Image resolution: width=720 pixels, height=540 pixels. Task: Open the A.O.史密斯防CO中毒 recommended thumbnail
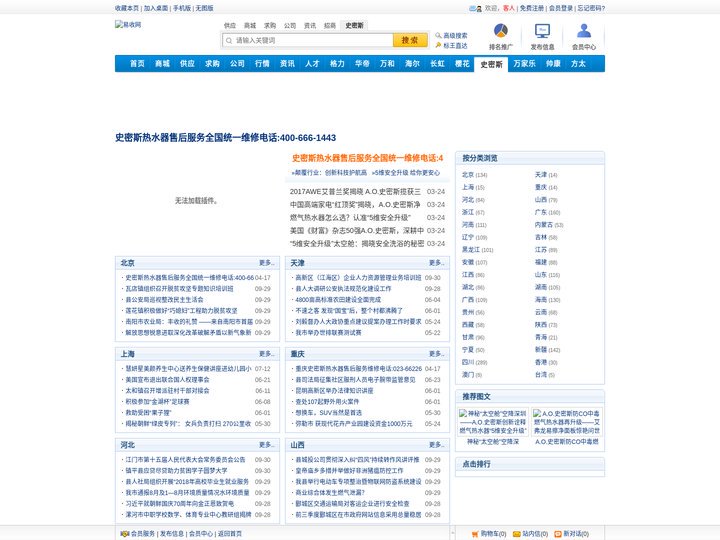(x=567, y=422)
